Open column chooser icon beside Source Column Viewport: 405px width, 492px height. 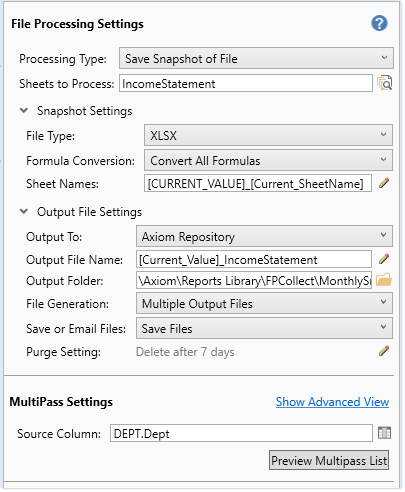(384, 433)
